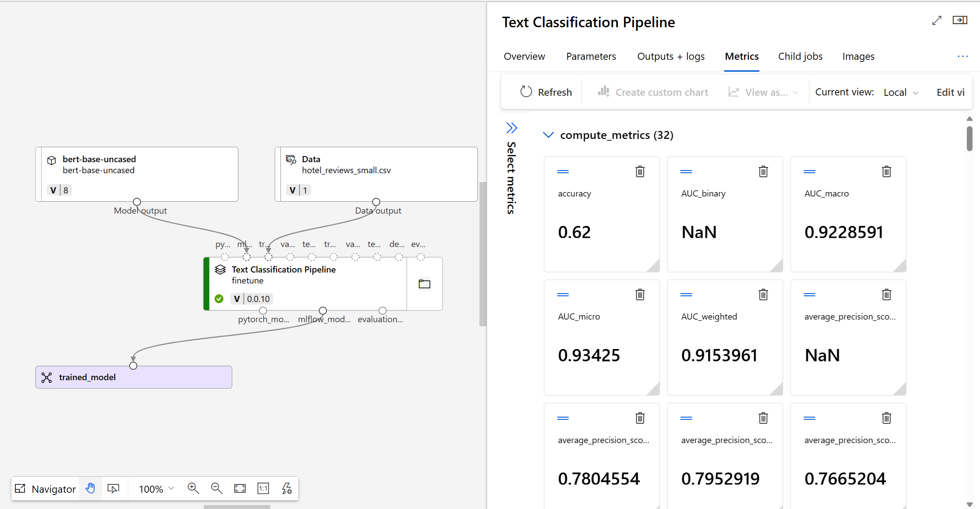Viewport: 980px width, 509px height.
Task: Delete the AUC_macro metric card
Action: [x=886, y=171]
